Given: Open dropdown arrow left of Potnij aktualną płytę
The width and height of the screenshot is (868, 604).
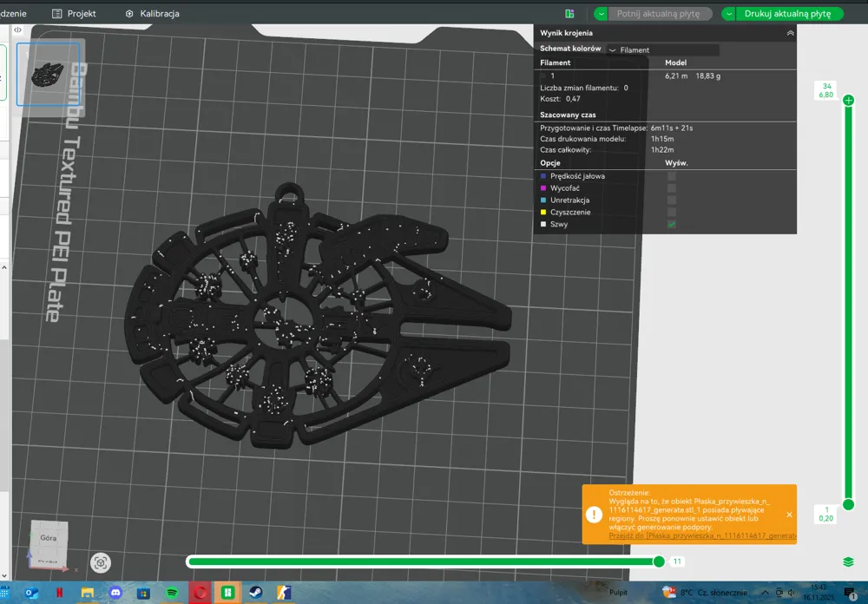Looking at the screenshot, I should pos(601,13).
